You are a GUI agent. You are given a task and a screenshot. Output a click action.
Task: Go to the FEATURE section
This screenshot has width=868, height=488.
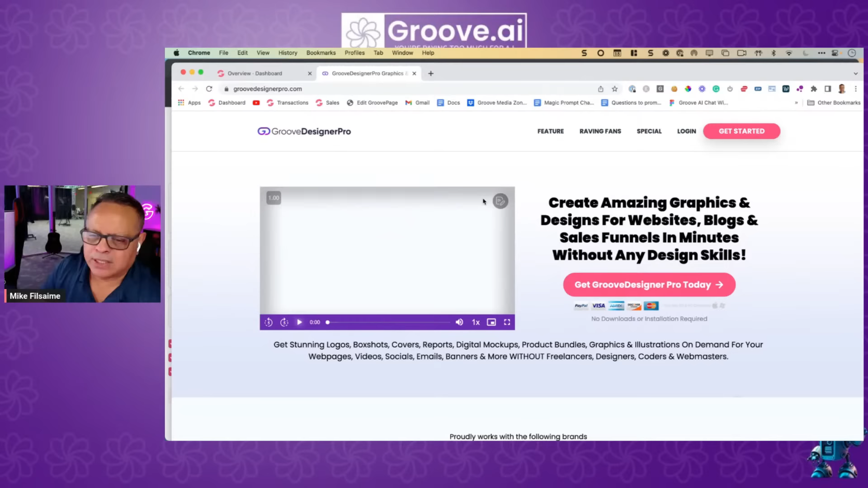pyautogui.click(x=551, y=131)
